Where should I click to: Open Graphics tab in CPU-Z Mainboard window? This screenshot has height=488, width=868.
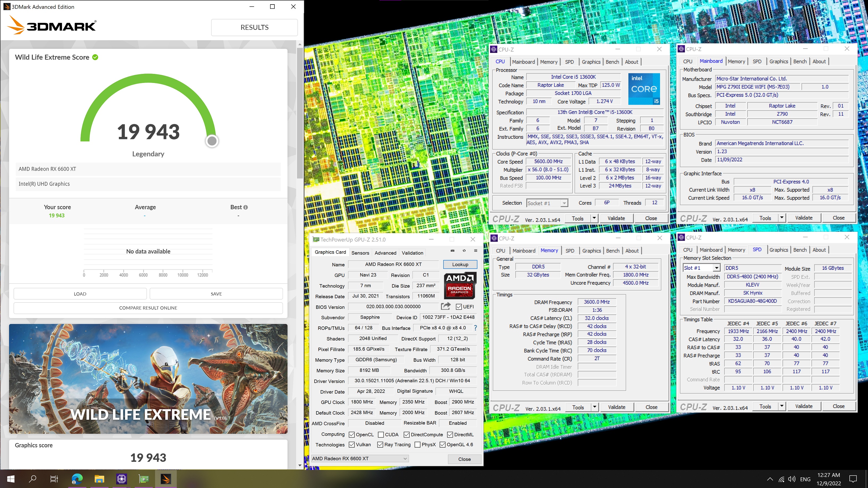tap(778, 61)
